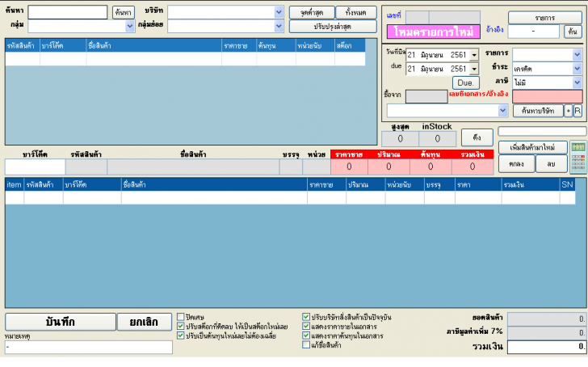
Task: Expand the ภาษี dropdown showing ไม่มี
Action: coord(577,82)
